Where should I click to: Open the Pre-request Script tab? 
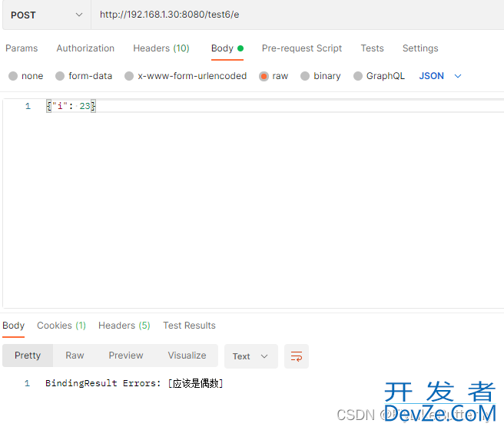[x=302, y=48]
